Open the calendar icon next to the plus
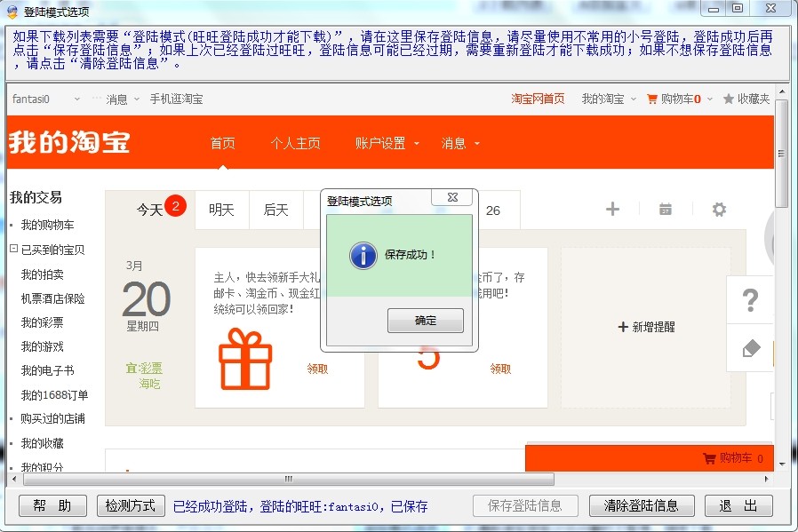 [665, 210]
